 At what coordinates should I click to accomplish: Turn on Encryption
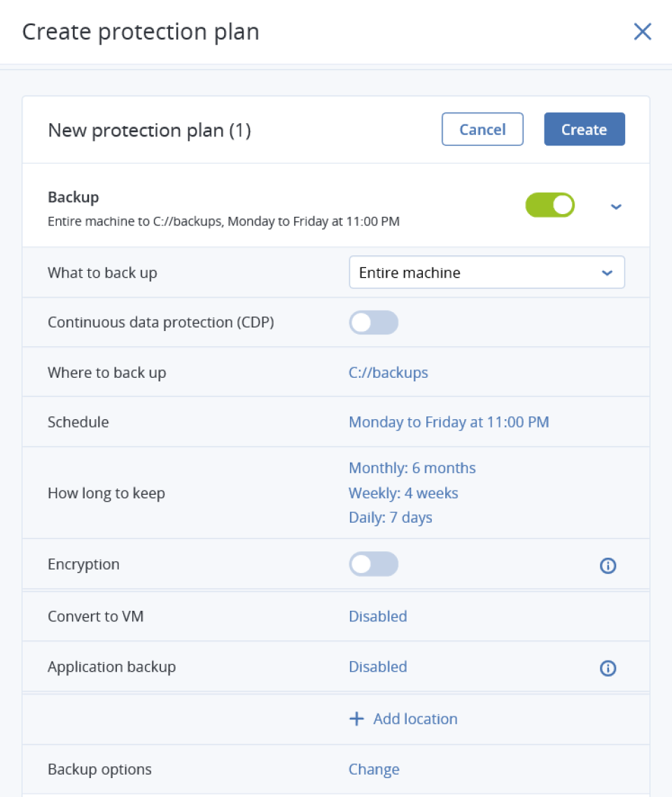click(x=373, y=564)
